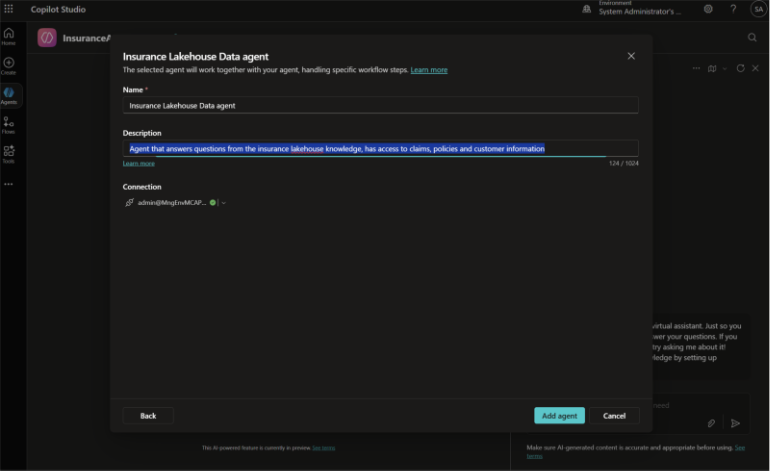
Task: Expand the activity map dropdown chevron
Action: click(724, 69)
